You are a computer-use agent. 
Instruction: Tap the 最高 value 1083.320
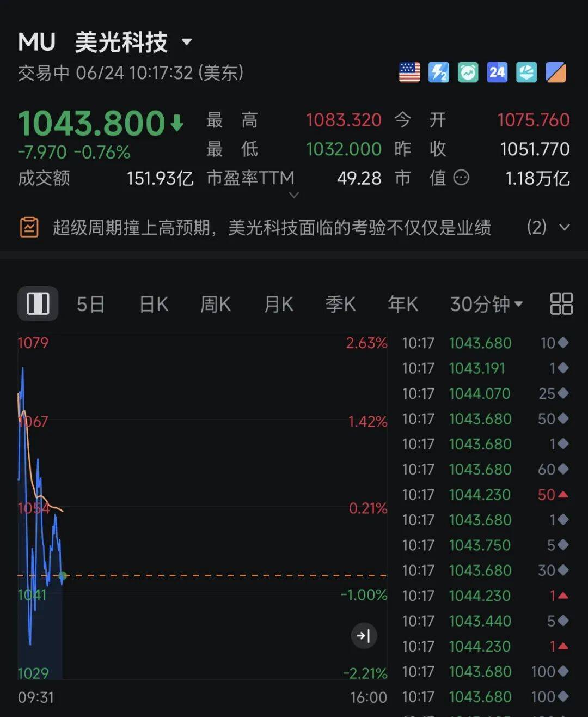pos(344,120)
